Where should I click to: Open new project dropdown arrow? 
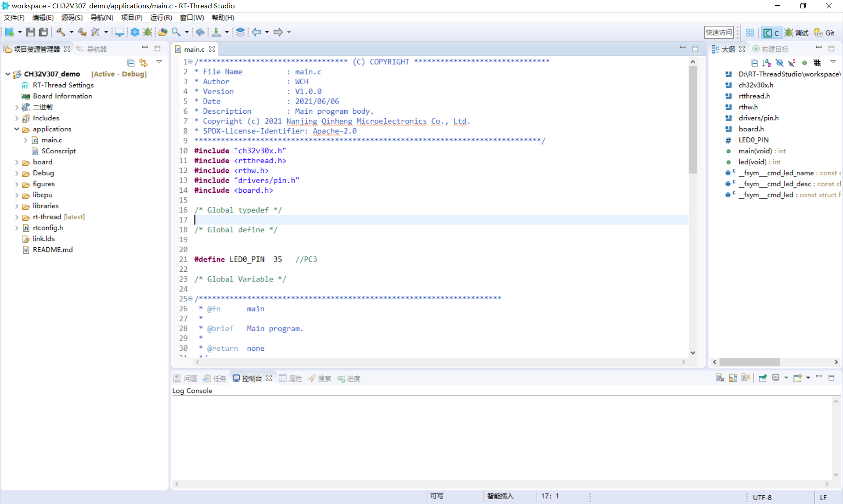[x=20, y=32]
